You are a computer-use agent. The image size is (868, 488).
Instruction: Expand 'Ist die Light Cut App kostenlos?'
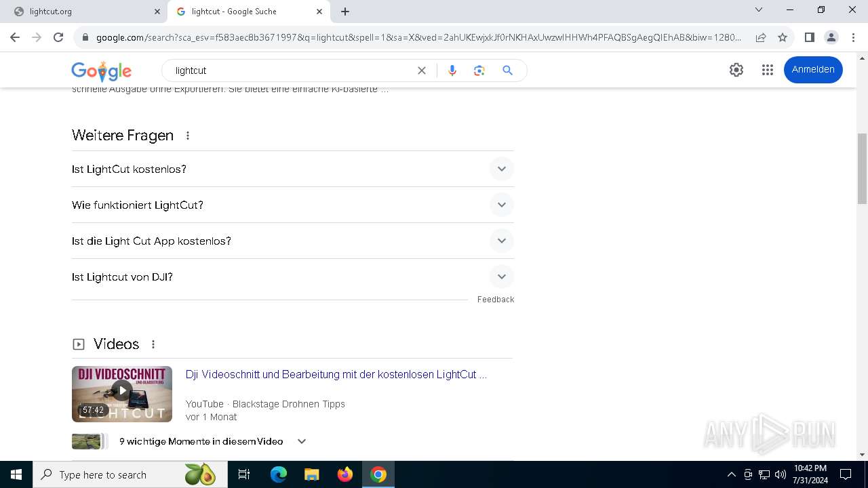click(x=293, y=241)
